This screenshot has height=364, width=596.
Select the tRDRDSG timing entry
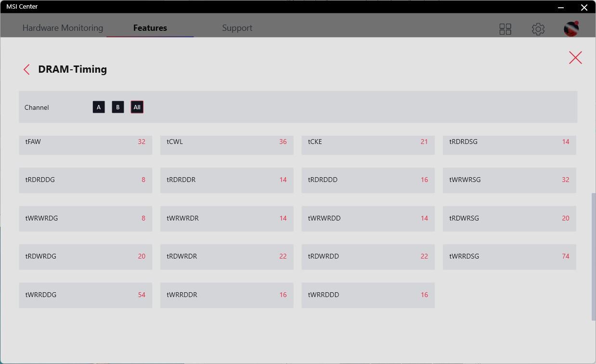tap(509, 145)
